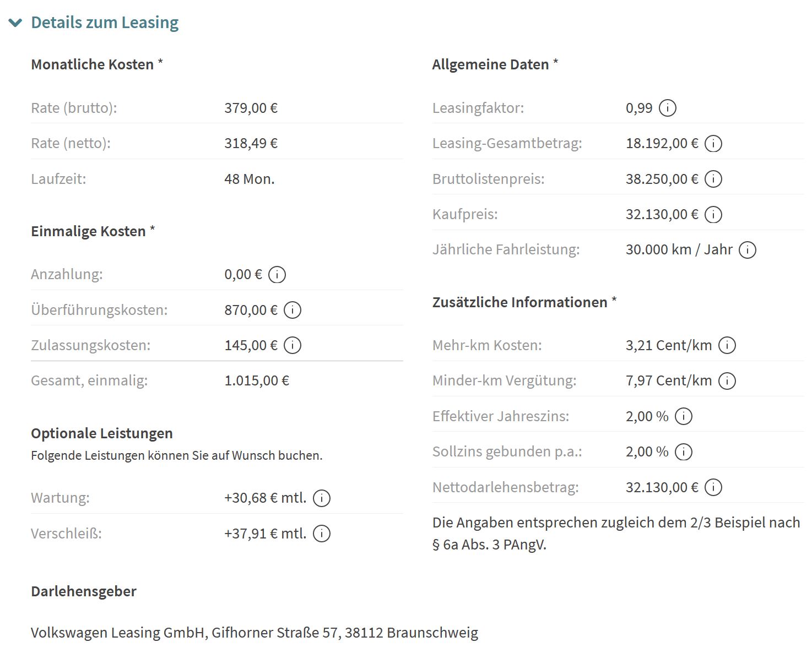812x653 pixels.
Task: Click the Verschleiß +37,91 € mtl. value
Action: (x=265, y=534)
